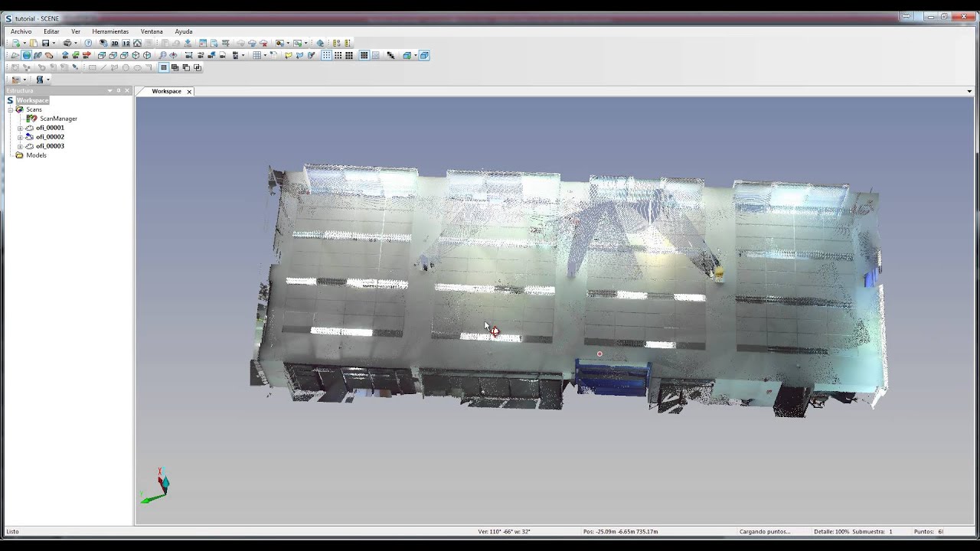Screen dimensions: 980x551
Task: Click the download arrow import icon
Action: pyautogui.click(x=188, y=44)
